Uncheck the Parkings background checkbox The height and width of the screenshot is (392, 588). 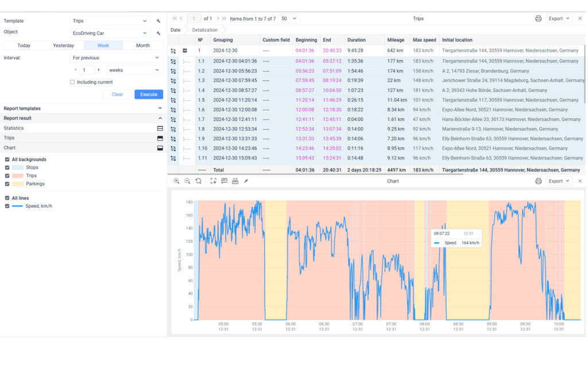7,184
